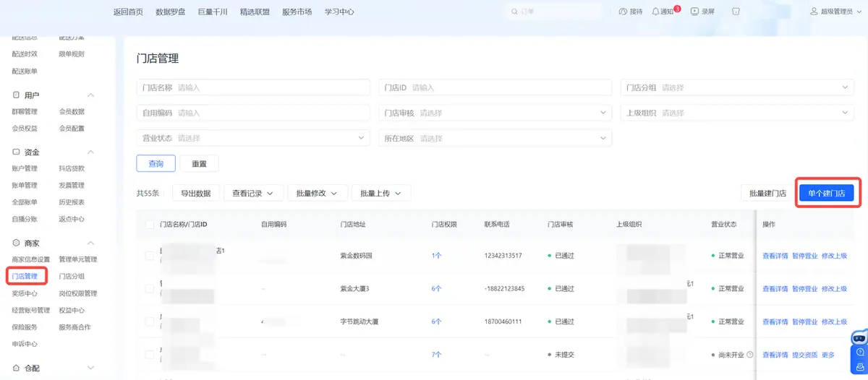Open the 上级组织 dropdown filter

pos(737,113)
